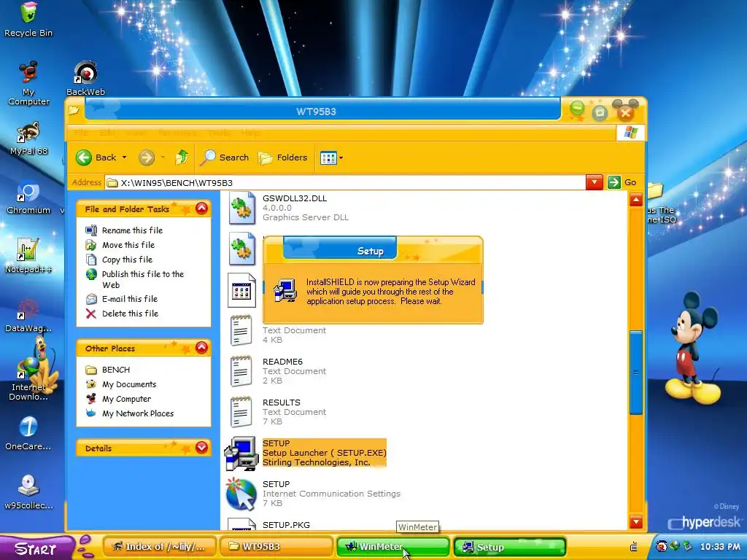Image resolution: width=747 pixels, height=560 pixels.
Task: Launch the MyPal 68 browser shortcut
Action: 28,138
